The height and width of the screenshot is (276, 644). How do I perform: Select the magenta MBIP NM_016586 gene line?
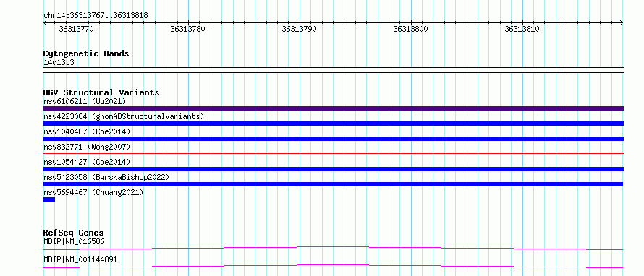[333, 248]
